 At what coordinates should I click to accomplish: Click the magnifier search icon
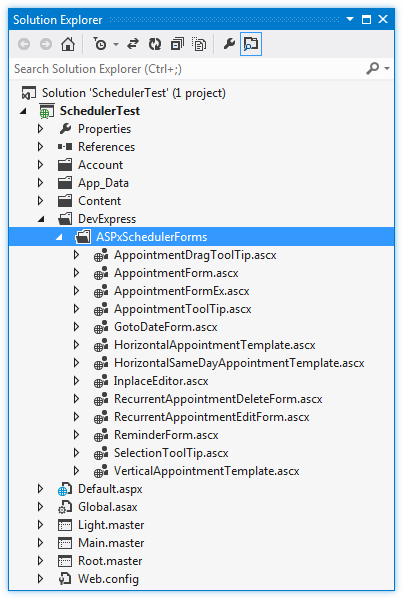coord(372,69)
